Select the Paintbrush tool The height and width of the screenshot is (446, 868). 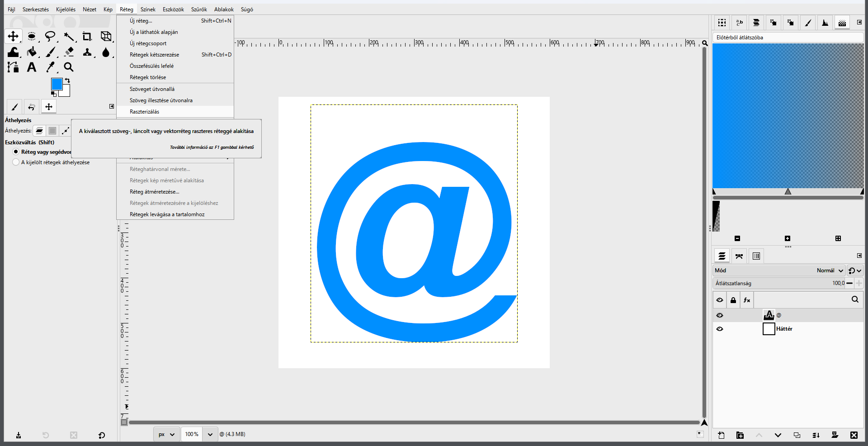pos(50,52)
